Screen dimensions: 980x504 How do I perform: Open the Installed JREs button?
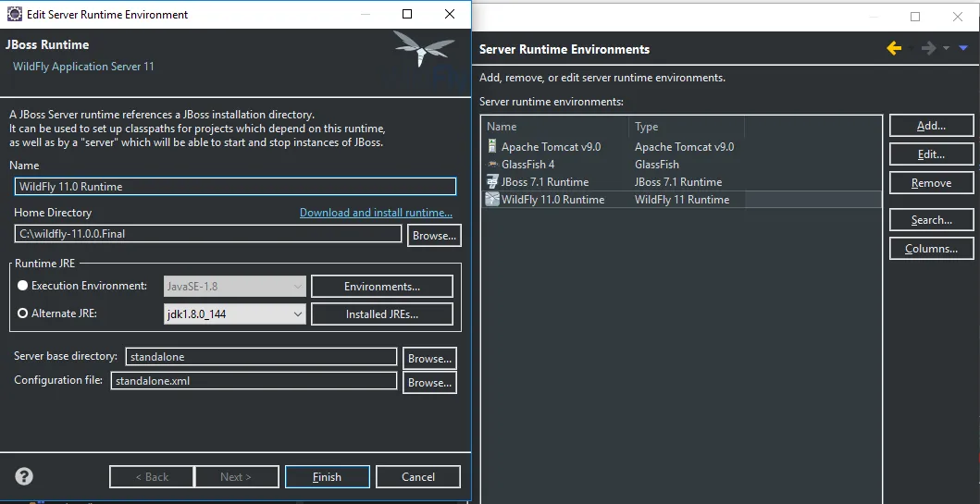[x=382, y=314]
